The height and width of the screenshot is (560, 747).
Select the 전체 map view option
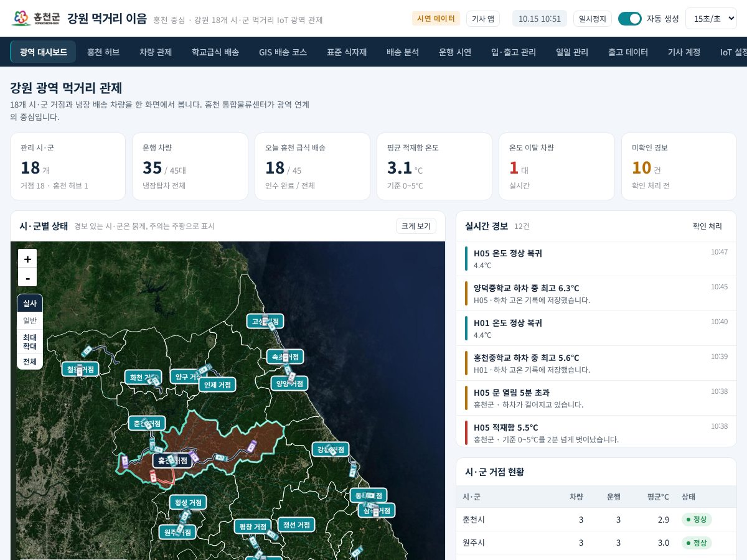30,362
